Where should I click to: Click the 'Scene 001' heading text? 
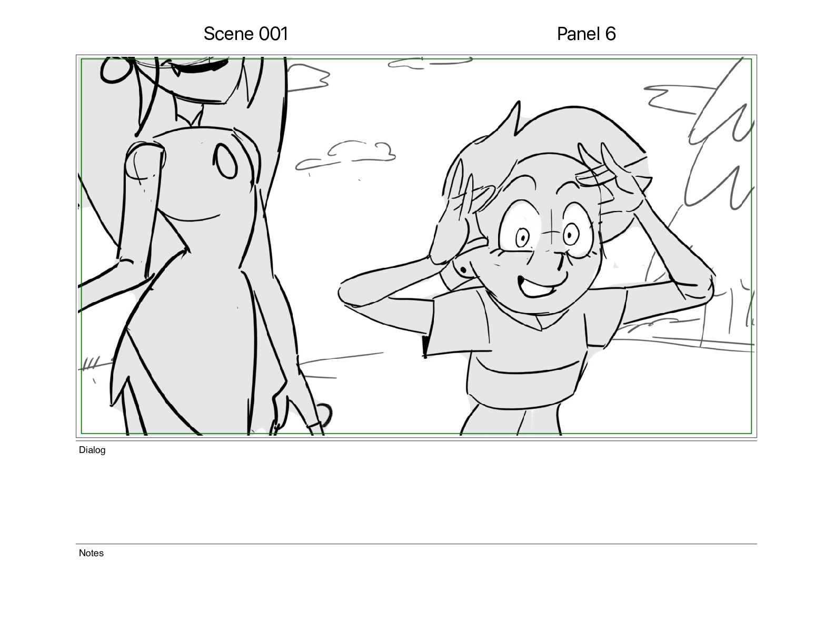(246, 34)
